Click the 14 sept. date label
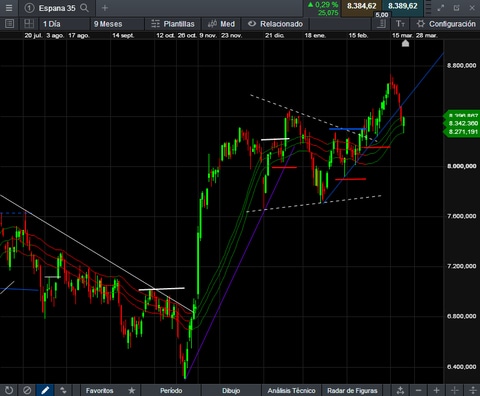480x396 pixels. 123,35
